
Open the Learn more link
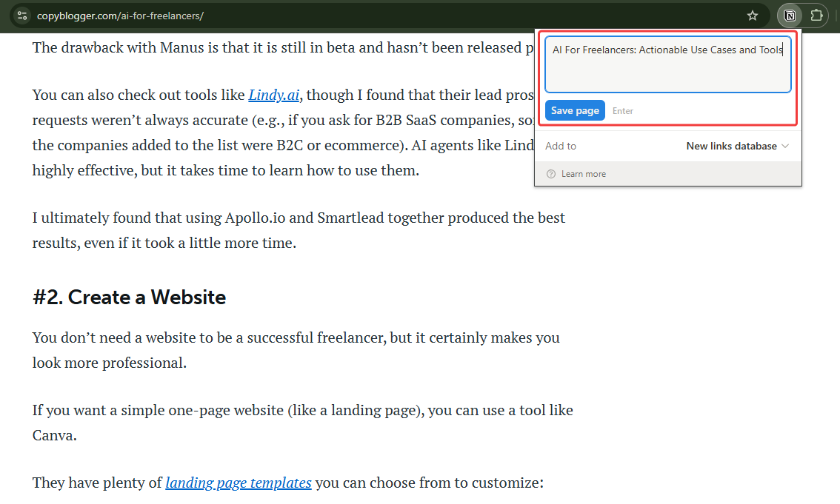pyautogui.click(x=583, y=174)
